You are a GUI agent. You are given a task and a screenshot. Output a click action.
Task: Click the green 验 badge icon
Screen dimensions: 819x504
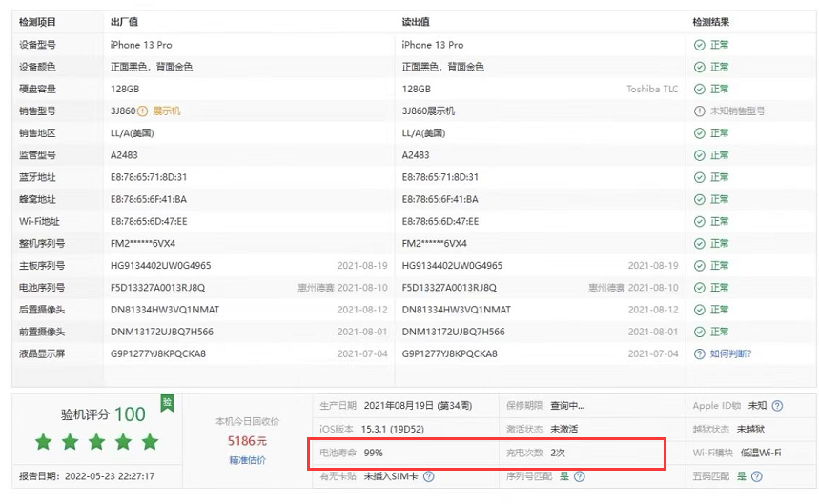[x=167, y=403]
